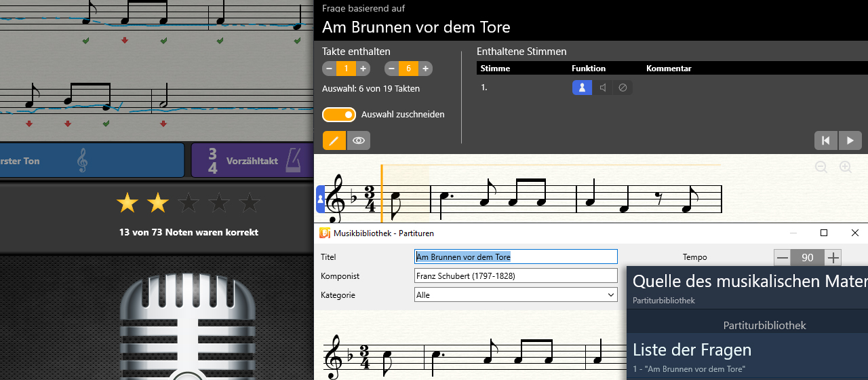Zoom out of the score preview
This screenshot has height=380, width=868.
(x=821, y=167)
